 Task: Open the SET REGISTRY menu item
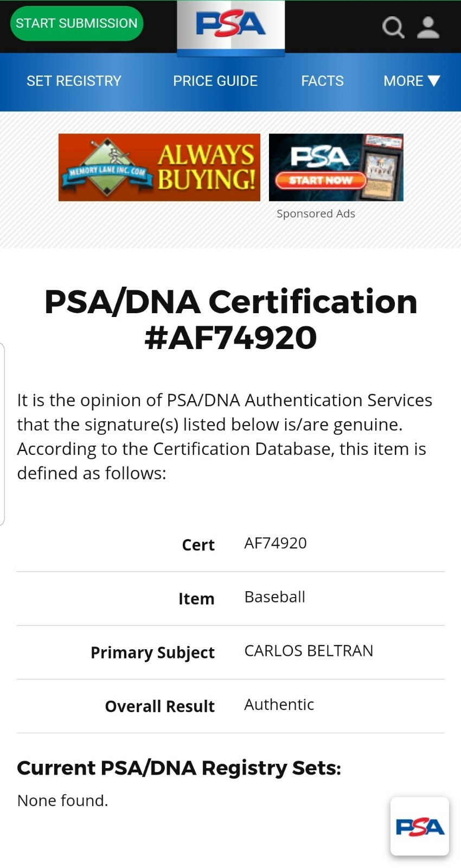(x=74, y=81)
